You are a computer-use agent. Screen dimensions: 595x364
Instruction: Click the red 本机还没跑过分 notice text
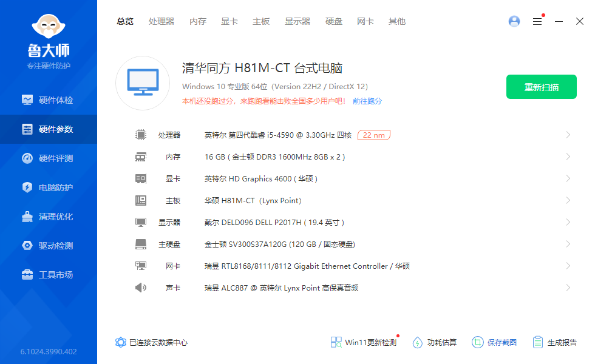[x=263, y=101]
